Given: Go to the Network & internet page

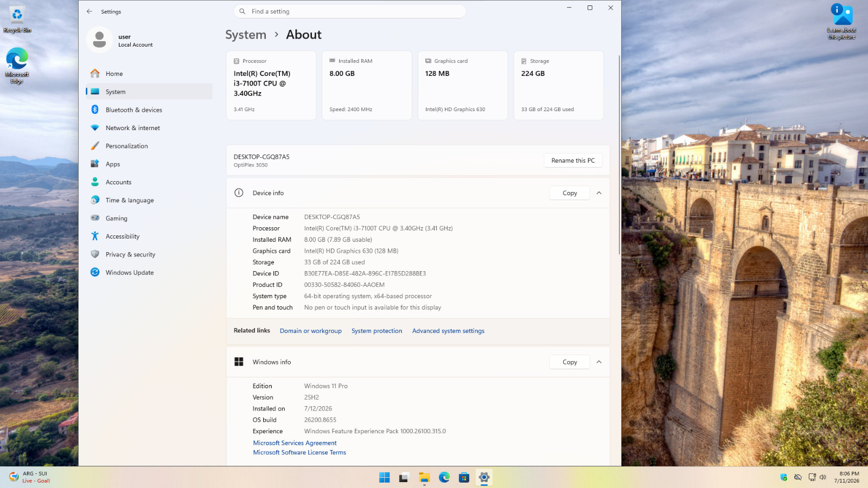Looking at the screenshot, I should click(x=149, y=128).
